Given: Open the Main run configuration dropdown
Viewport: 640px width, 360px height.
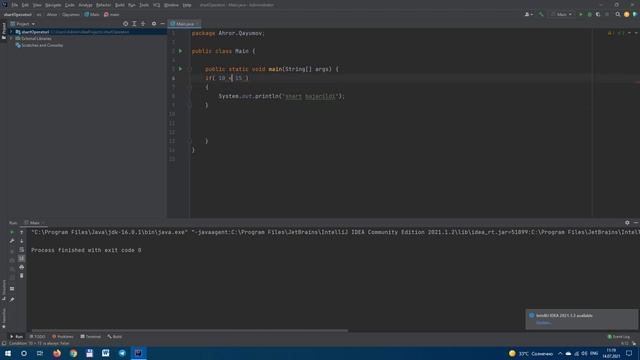Looking at the screenshot, I should click(561, 14).
